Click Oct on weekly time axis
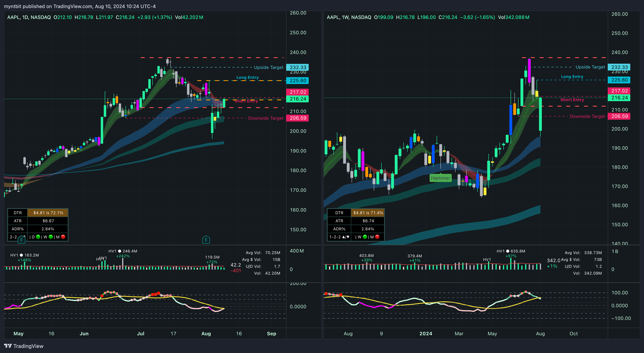Viewport: 644px width, 353px height. tap(573, 333)
